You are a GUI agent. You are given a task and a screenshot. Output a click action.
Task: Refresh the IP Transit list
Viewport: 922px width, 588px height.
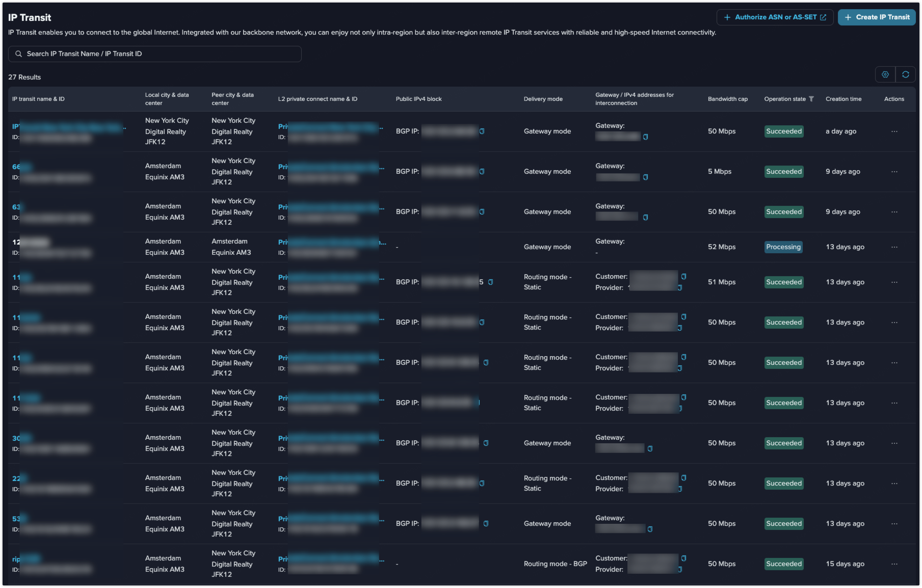point(906,74)
